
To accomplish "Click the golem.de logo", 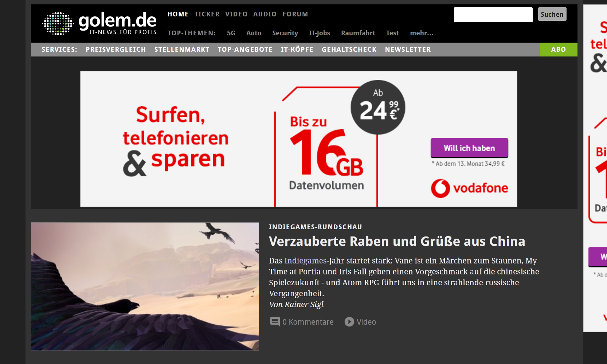I will [99, 23].
